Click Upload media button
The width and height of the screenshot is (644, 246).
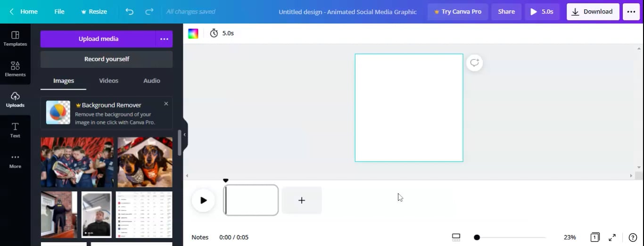point(98,39)
